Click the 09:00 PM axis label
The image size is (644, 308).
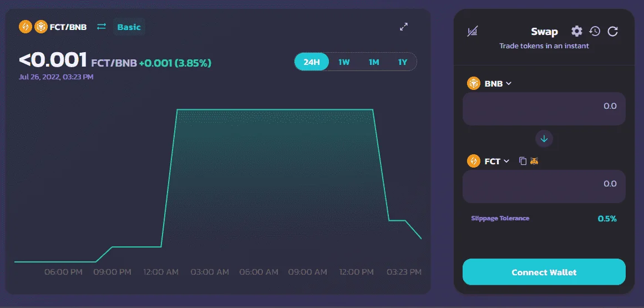112,272
